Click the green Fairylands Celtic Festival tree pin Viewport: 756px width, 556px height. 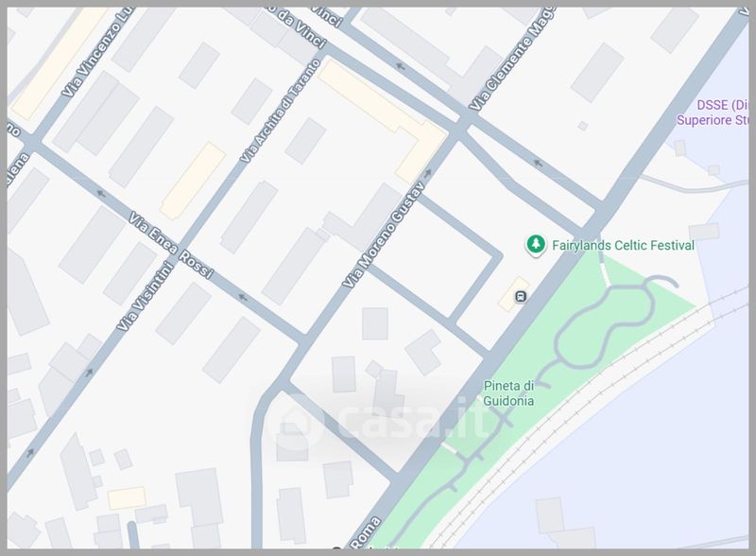535,245
